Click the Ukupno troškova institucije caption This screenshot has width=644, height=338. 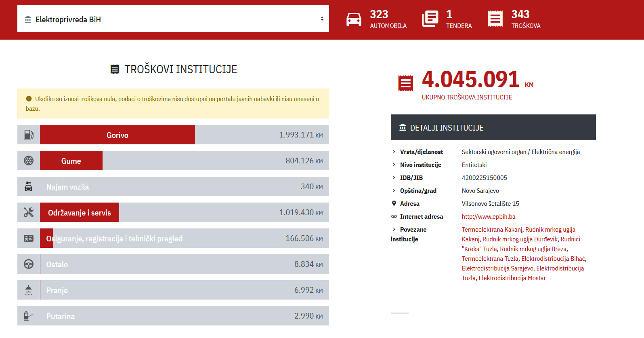coord(467,97)
